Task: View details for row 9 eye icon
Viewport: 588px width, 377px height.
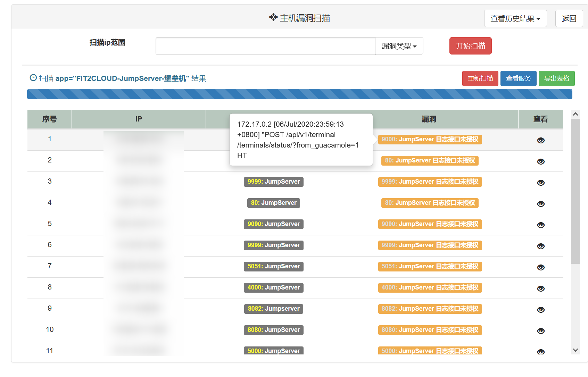Action: (540, 310)
